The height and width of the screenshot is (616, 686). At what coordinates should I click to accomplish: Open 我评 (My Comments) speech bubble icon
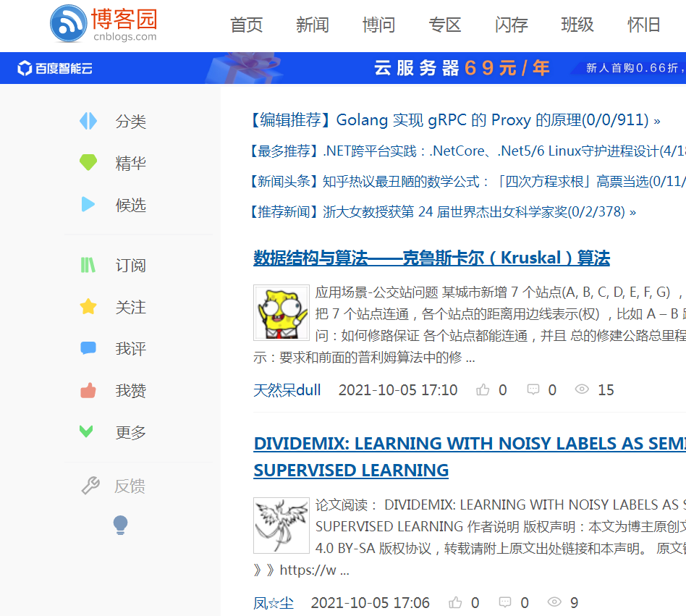coord(88,348)
